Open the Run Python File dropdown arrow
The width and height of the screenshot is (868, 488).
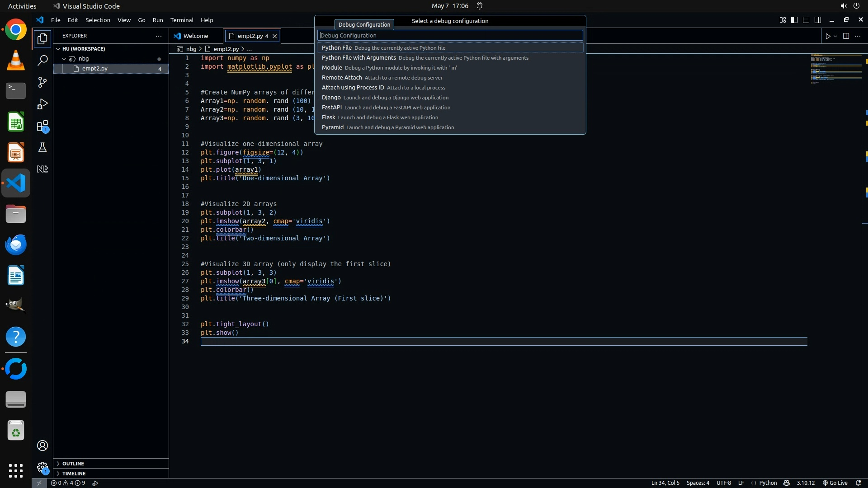click(x=835, y=36)
